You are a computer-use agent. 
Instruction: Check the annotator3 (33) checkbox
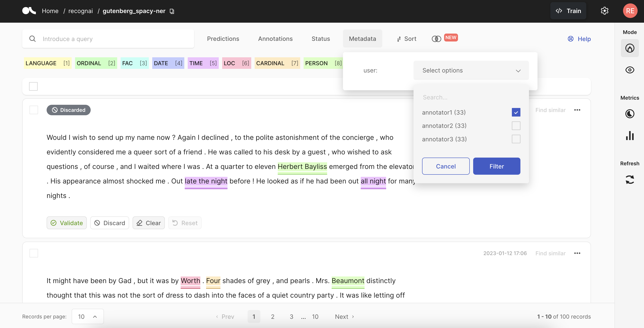(x=516, y=139)
